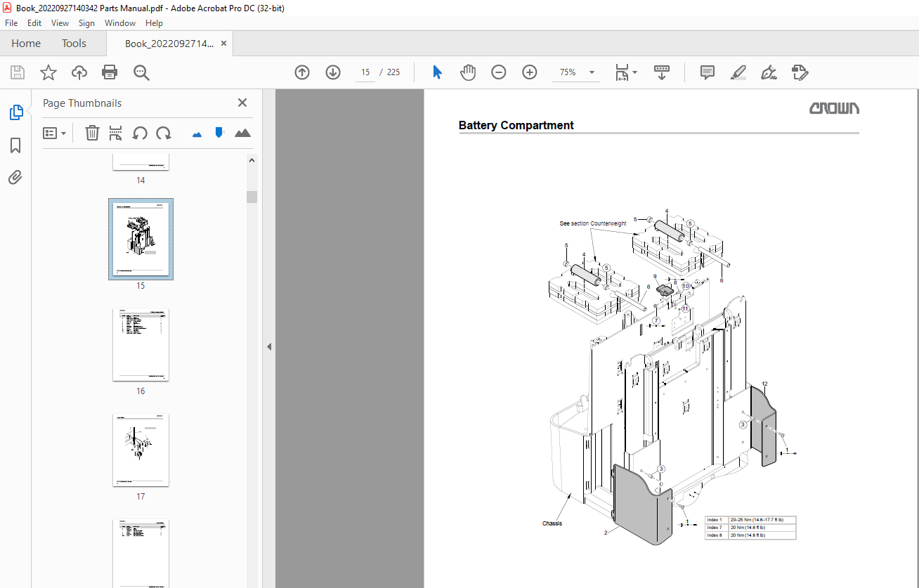The height and width of the screenshot is (588, 919).
Task: Click the Battery Compartment heading
Action: [x=516, y=125]
